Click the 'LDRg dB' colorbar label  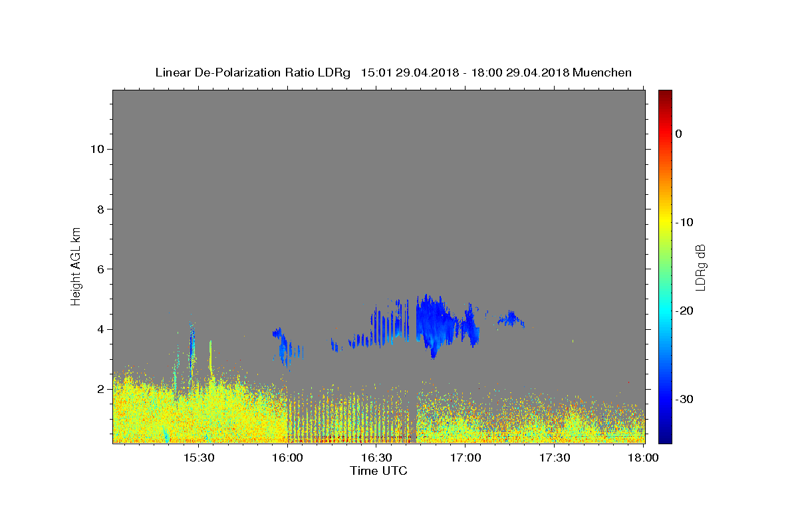click(x=700, y=266)
